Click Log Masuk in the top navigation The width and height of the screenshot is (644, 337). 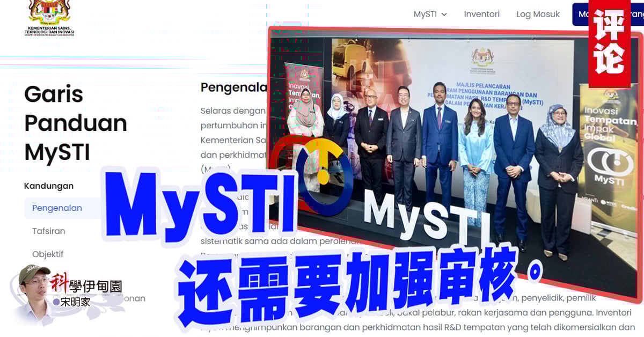538,14
